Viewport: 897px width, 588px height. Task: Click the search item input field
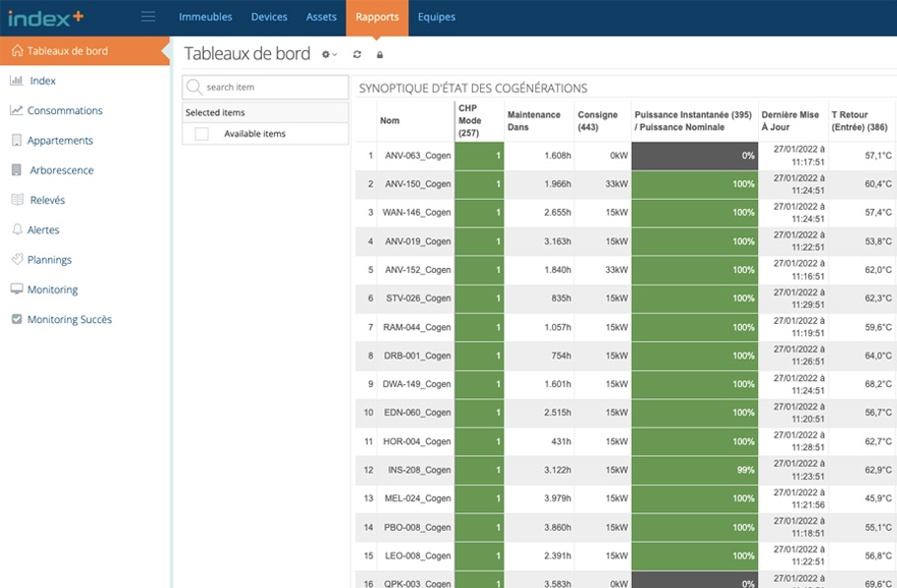click(x=273, y=88)
